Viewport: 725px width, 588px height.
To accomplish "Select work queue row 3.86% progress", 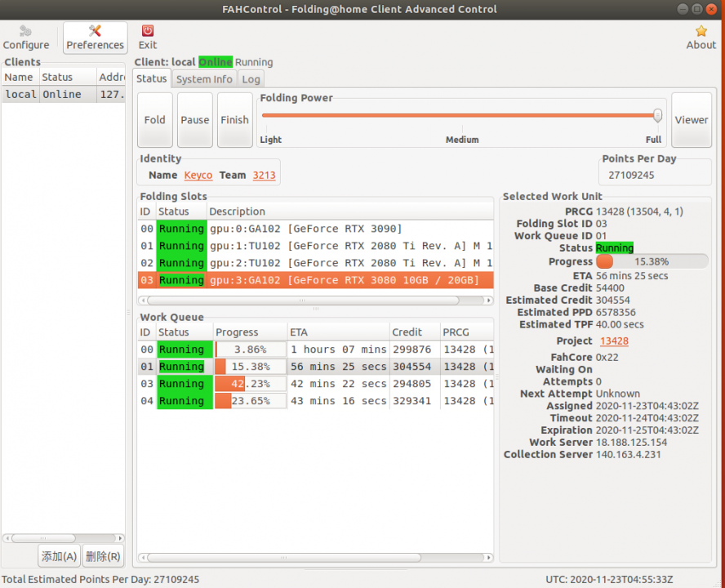I will [x=316, y=350].
